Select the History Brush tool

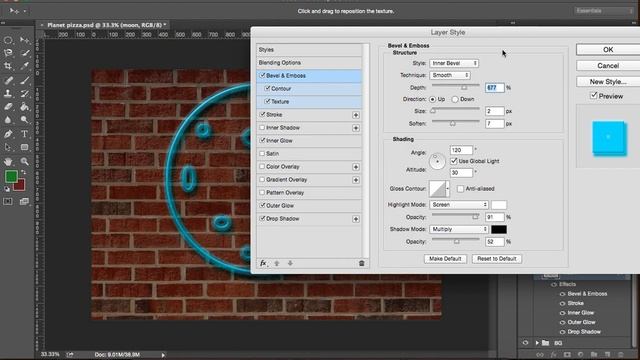tap(24, 93)
